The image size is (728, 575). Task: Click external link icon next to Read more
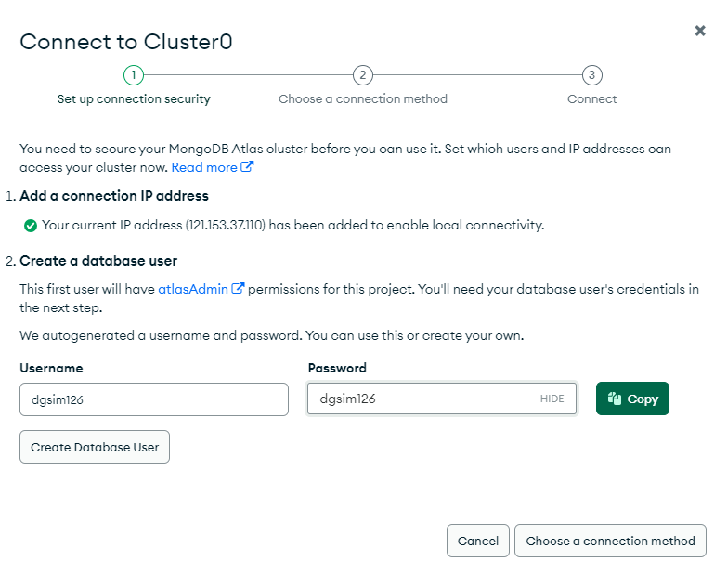pos(247,167)
